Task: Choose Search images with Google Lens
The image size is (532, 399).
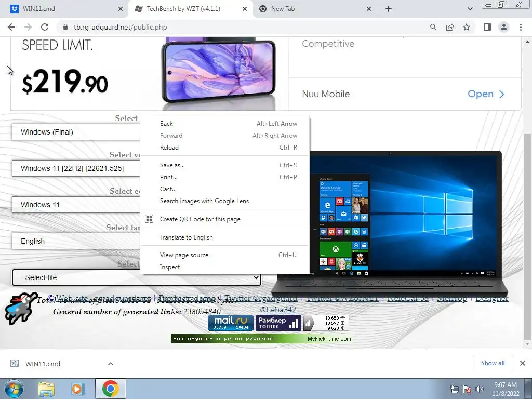Action: (x=224, y=201)
